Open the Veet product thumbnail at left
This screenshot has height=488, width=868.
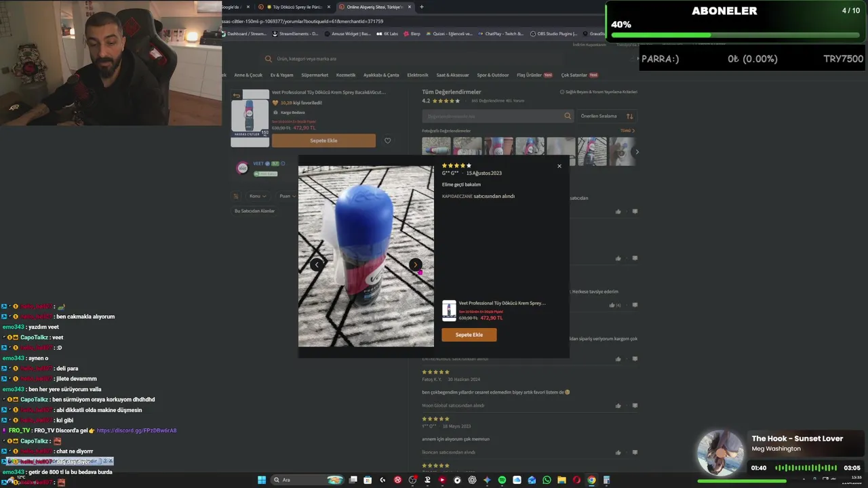coord(250,119)
